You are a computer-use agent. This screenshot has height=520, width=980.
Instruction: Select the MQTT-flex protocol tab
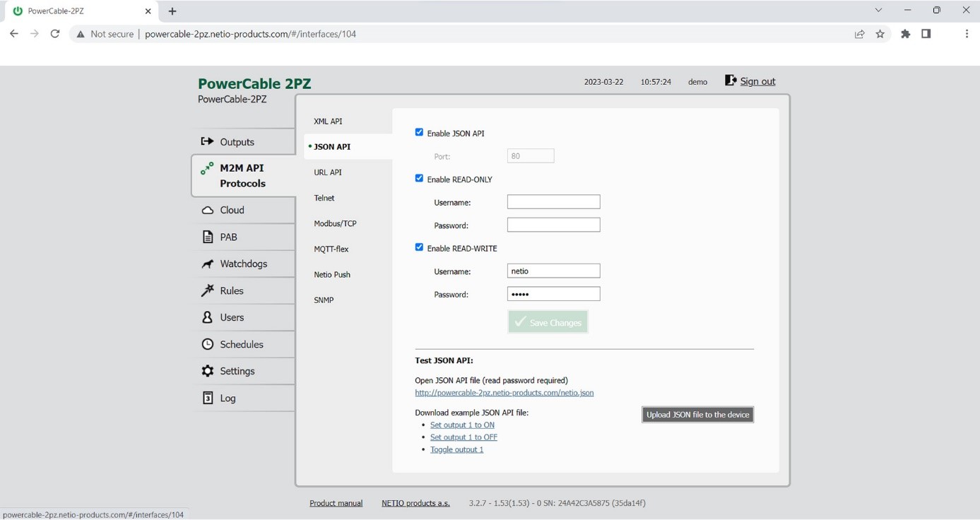pyautogui.click(x=331, y=249)
